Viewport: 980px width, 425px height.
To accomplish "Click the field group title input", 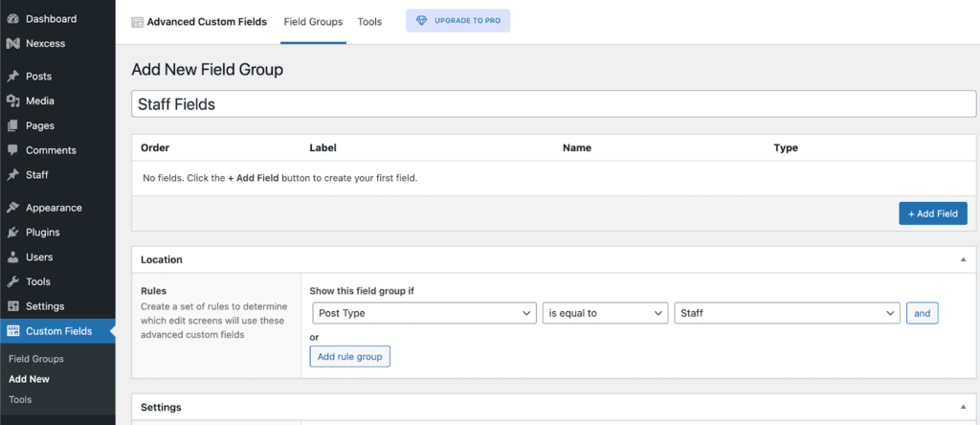I will tap(546, 104).
